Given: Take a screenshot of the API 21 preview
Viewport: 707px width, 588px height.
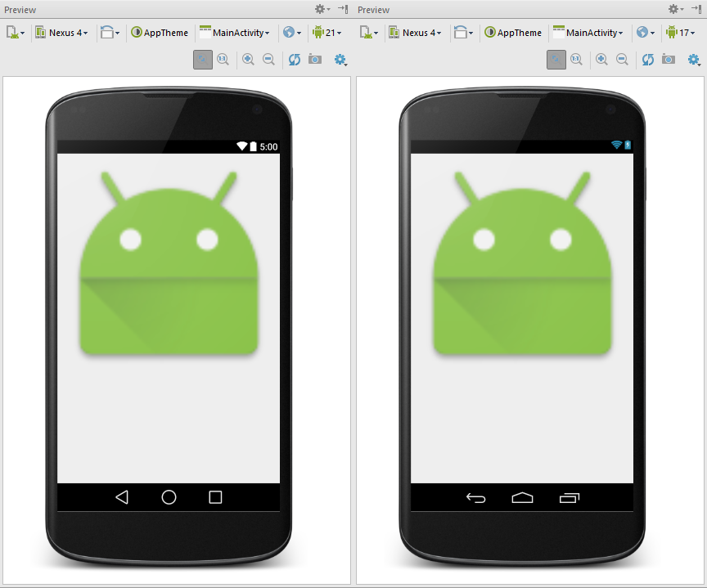Looking at the screenshot, I should (315, 60).
